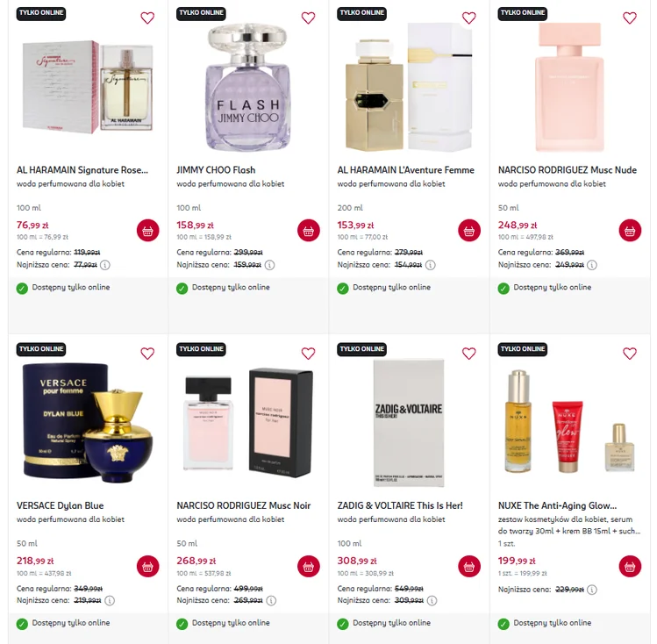Show lowest price info for Musc Noir
The image size is (657, 644).
(272, 600)
